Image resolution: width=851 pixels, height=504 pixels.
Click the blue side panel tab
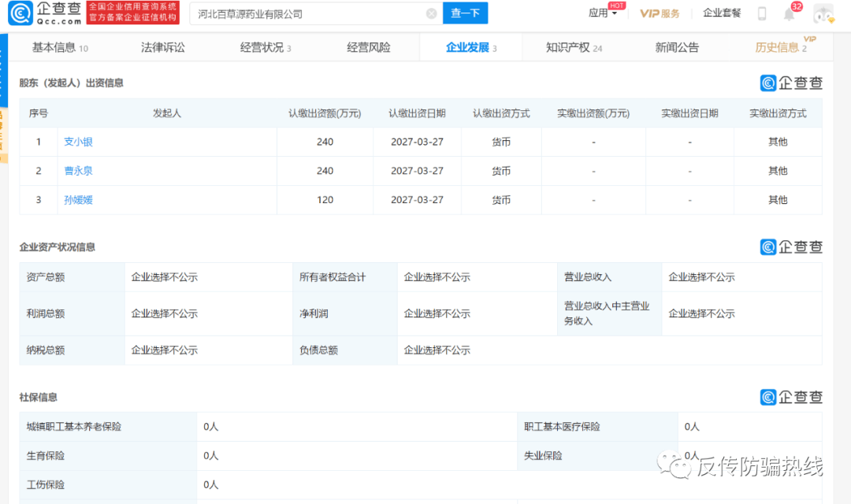tap(4, 71)
